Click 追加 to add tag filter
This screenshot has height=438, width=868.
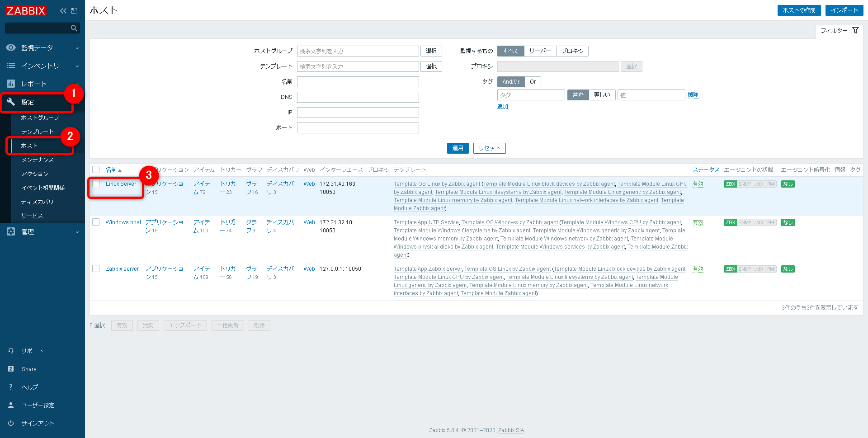pyautogui.click(x=503, y=107)
